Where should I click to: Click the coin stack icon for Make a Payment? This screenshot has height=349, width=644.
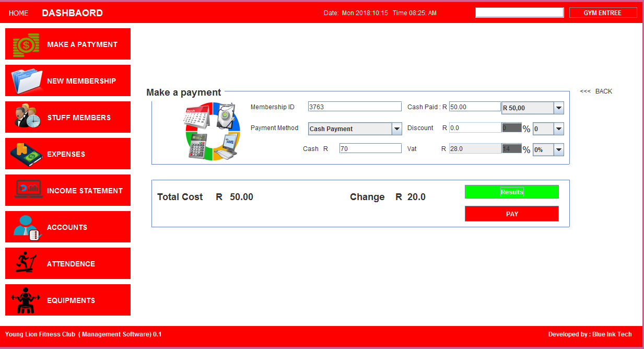point(26,44)
